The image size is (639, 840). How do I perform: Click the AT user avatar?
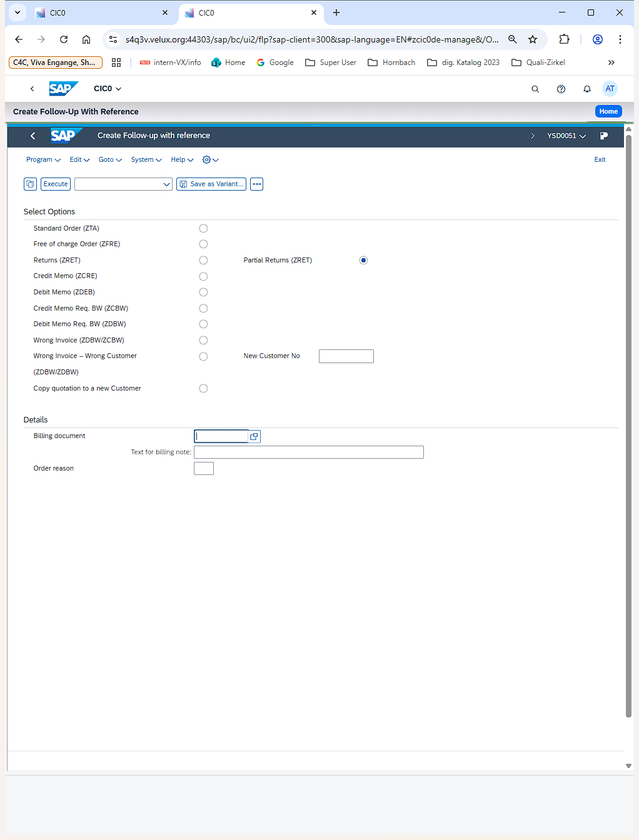point(610,89)
